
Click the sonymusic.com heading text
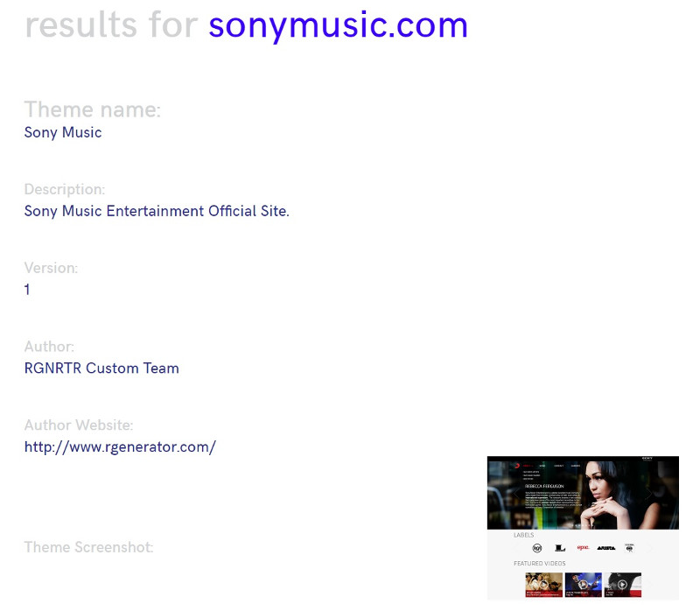[x=338, y=25]
